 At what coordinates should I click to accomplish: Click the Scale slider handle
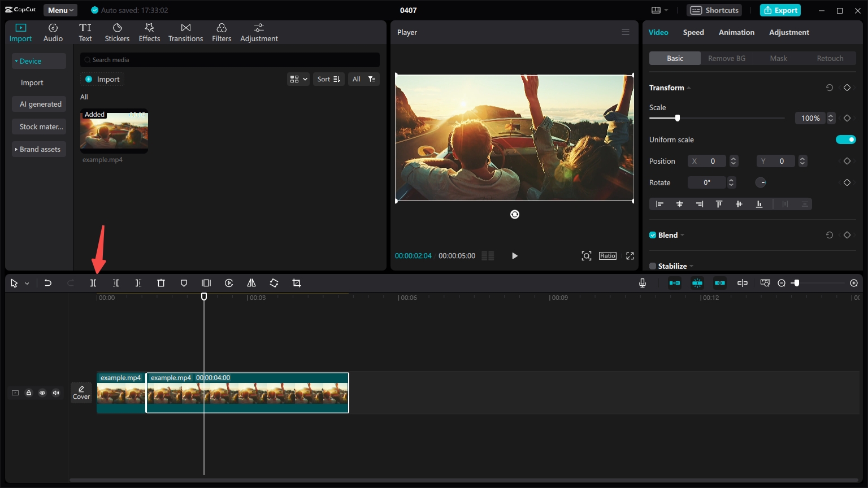point(678,118)
